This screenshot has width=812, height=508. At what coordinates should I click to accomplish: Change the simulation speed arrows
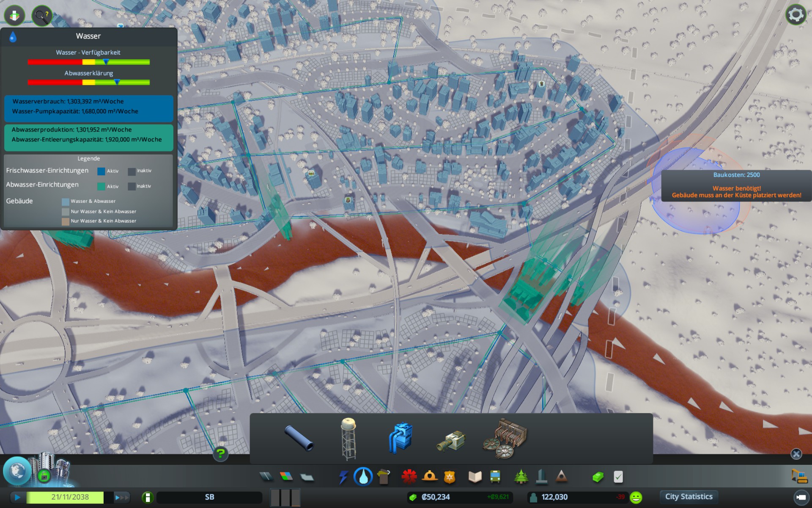121,497
